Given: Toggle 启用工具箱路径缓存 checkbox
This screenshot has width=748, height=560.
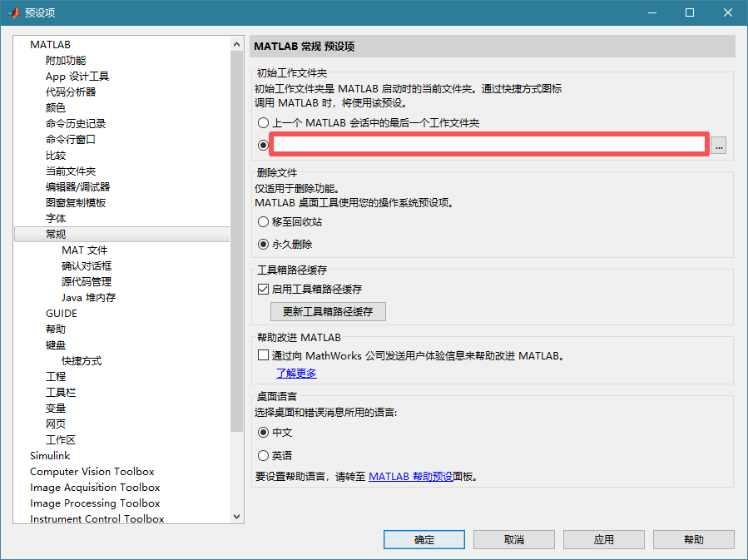Looking at the screenshot, I should (x=263, y=289).
